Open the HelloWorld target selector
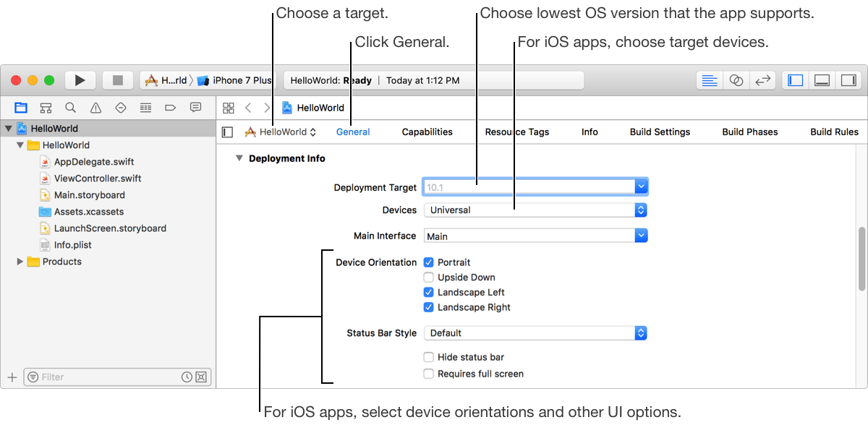 coord(281,132)
